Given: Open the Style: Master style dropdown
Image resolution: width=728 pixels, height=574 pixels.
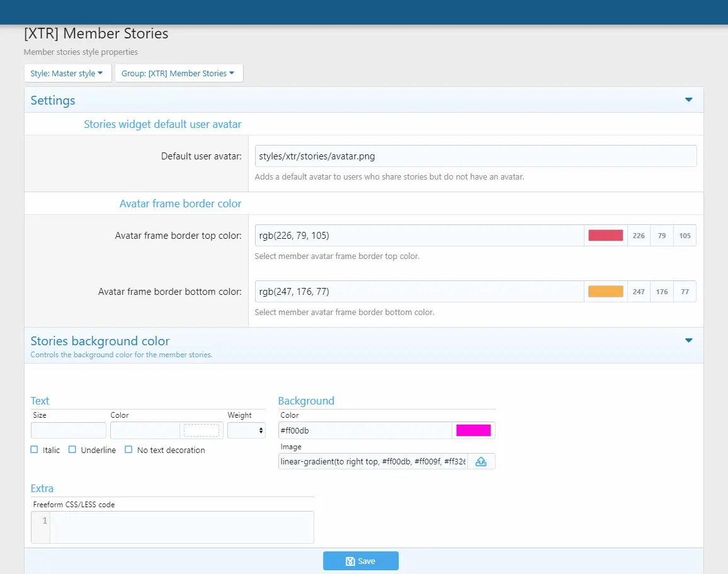Looking at the screenshot, I should [x=67, y=73].
